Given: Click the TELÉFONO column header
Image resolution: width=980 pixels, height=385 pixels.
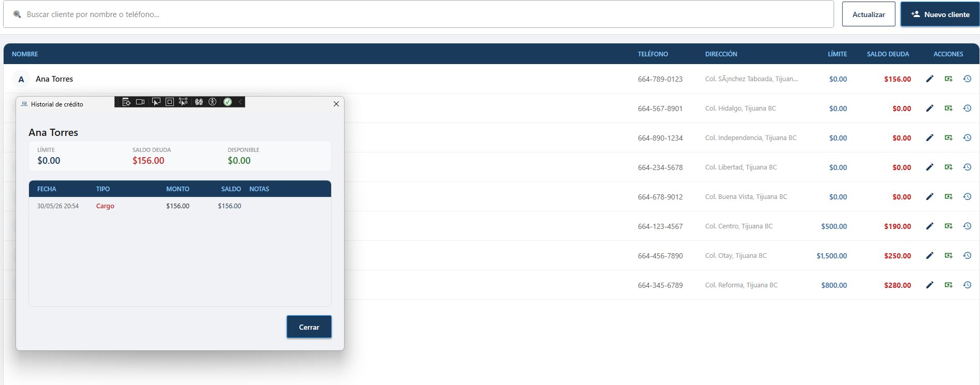Looking at the screenshot, I should (x=653, y=54).
